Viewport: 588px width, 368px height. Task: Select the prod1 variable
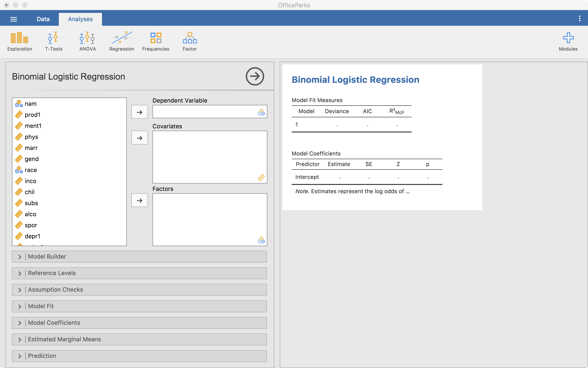[69, 115]
